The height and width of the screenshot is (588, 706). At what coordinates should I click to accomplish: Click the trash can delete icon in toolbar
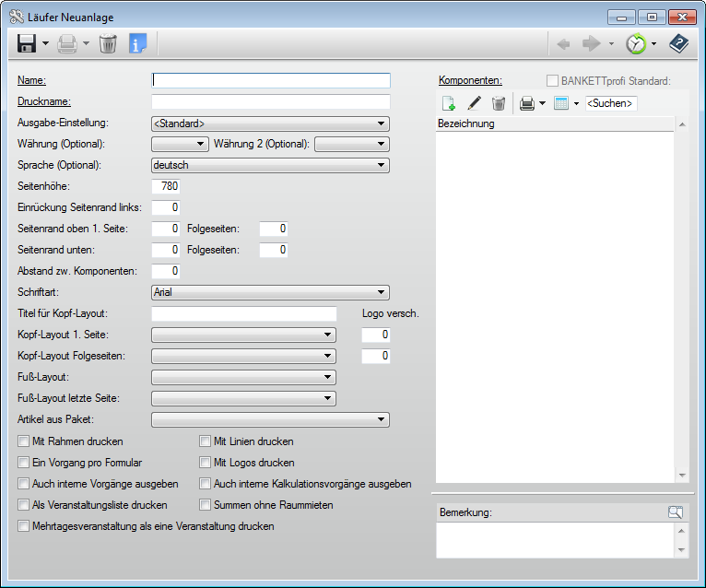click(x=108, y=43)
